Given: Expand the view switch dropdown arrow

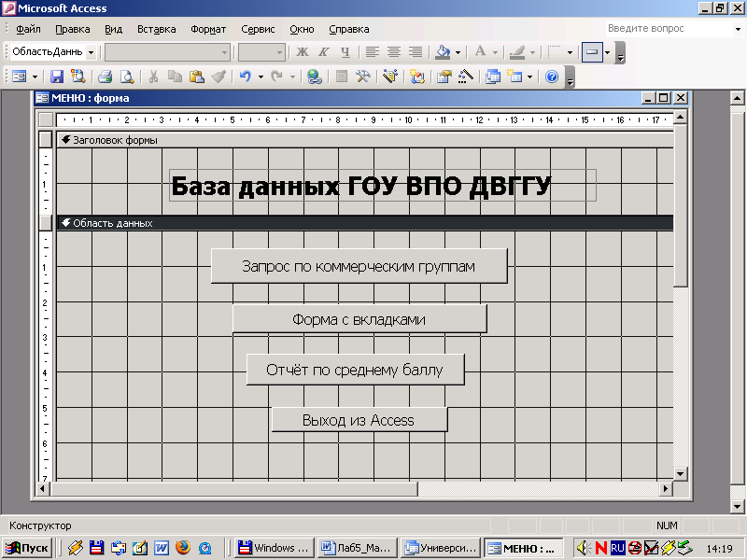Looking at the screenshot, I should click(x=35, y=77).
